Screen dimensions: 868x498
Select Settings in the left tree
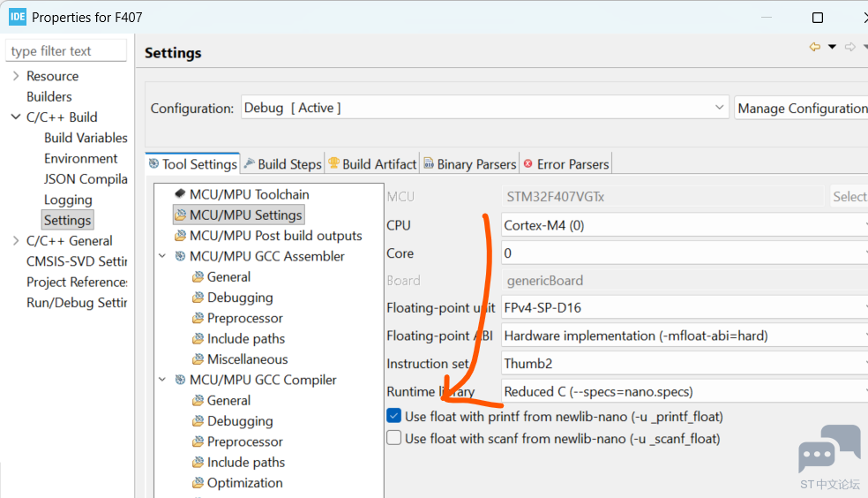(x=68, y=220)
